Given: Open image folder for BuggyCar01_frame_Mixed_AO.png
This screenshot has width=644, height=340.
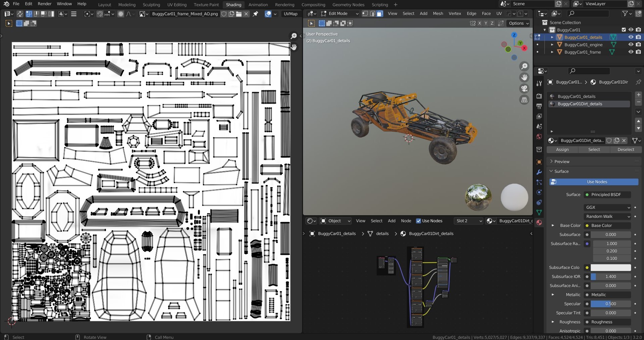Looking at the screenshot, I should pos(239,14).
